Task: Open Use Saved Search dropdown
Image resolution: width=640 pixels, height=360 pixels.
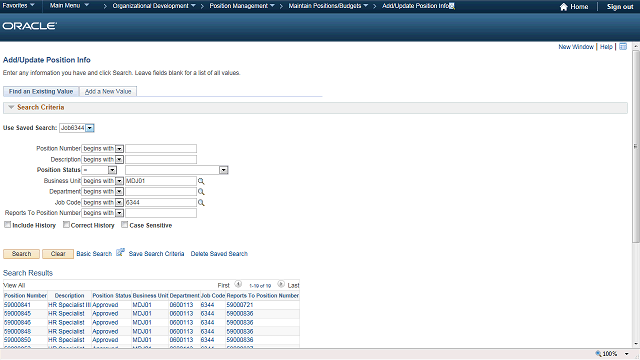Action: [x=90, y=128]
